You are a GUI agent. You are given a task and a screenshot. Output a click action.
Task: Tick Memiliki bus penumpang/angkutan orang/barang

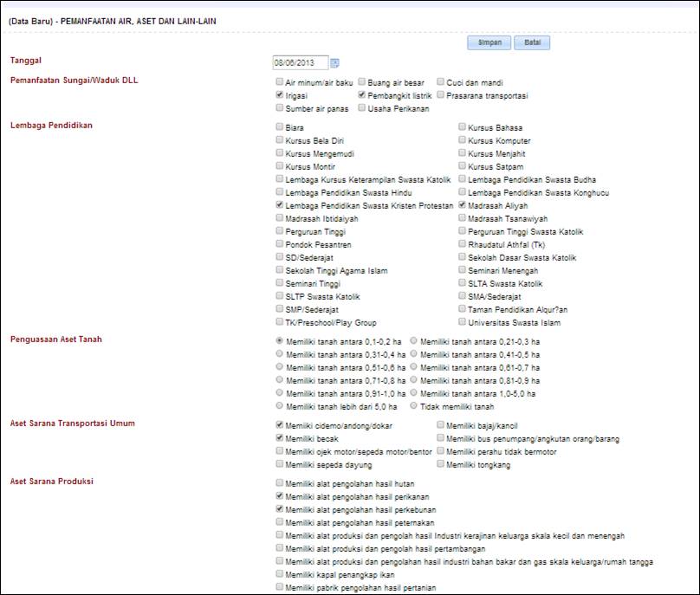[440, 437]
